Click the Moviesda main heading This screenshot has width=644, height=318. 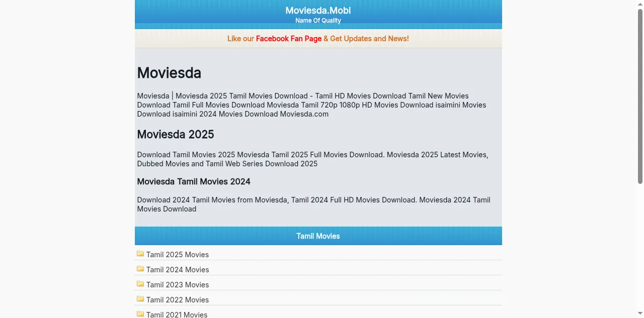click(169, 73)
